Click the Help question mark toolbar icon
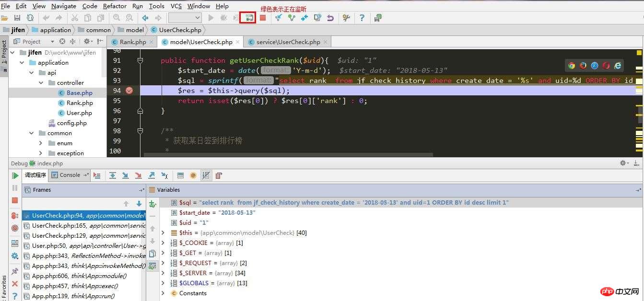Image resolution: width=644 pixels, height=301 pixels. click(362, 18)
